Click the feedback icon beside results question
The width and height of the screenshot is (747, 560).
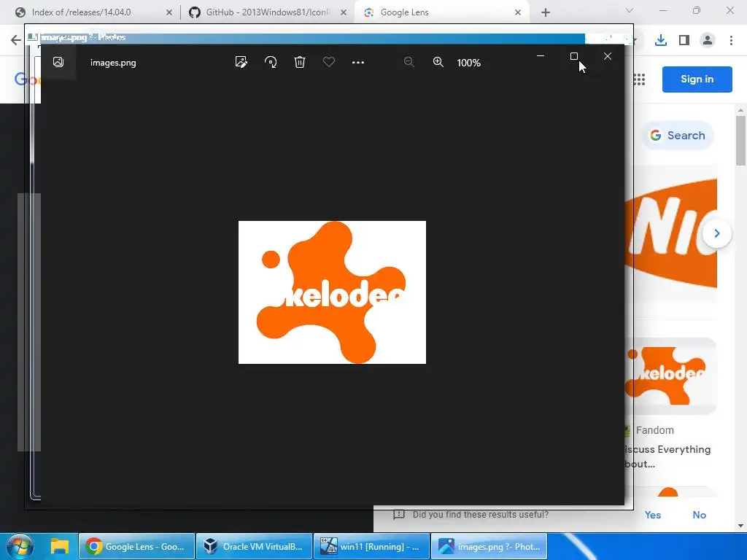[x=399, y=515]
